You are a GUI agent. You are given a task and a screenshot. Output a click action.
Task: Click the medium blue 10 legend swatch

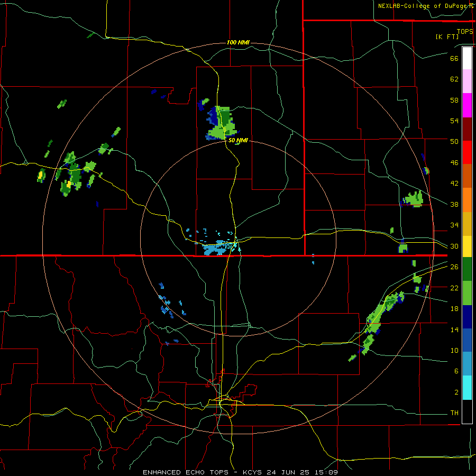467,340
